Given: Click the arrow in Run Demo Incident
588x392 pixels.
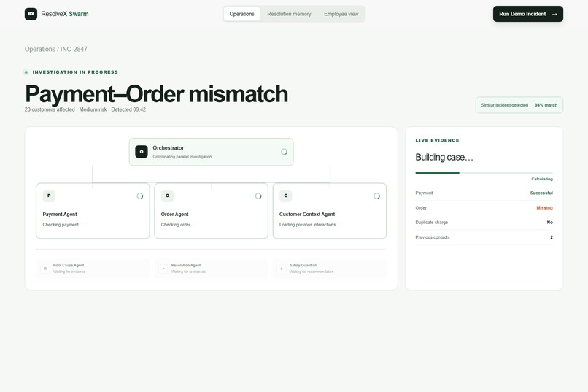Looking at the screenshot, I should (x=554, y=14).
